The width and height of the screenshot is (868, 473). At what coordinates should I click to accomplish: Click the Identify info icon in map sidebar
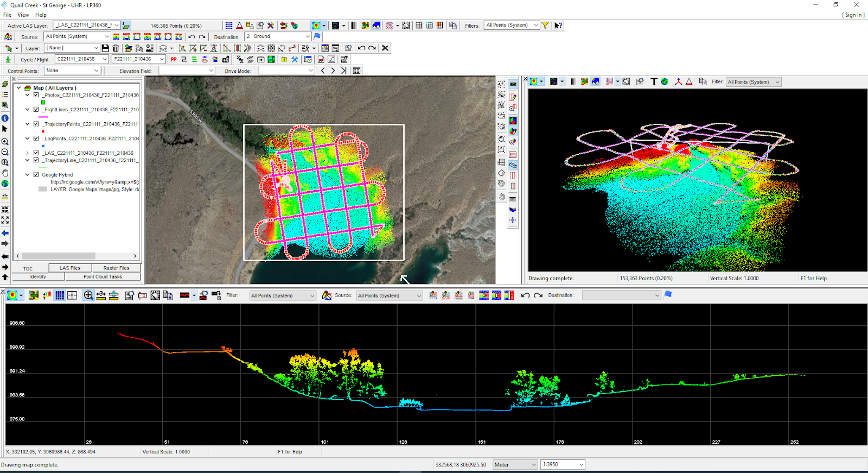(x=5, y=118)
